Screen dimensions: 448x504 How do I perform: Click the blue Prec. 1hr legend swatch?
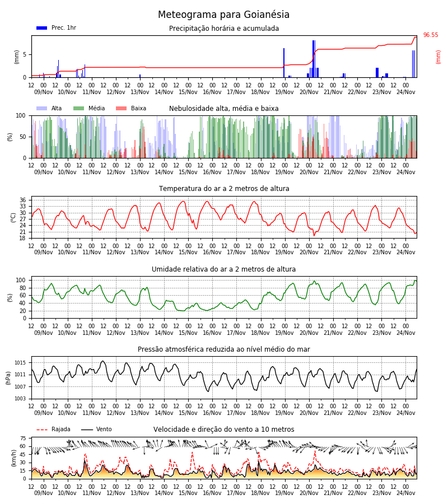42,28
